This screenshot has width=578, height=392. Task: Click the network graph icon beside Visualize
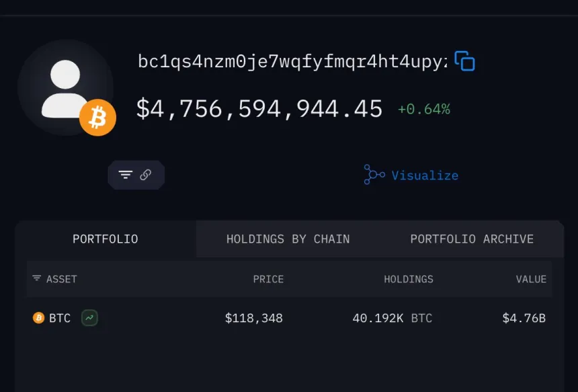372,174
